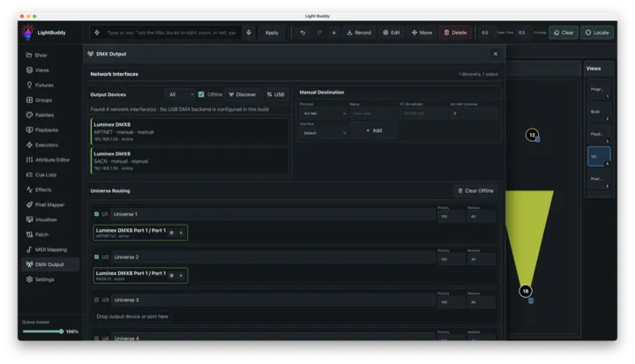Viewport: 635px width, 364px height.
Task: Open the Palettes icon in sidebar
Action: click(x=29, y=115)
